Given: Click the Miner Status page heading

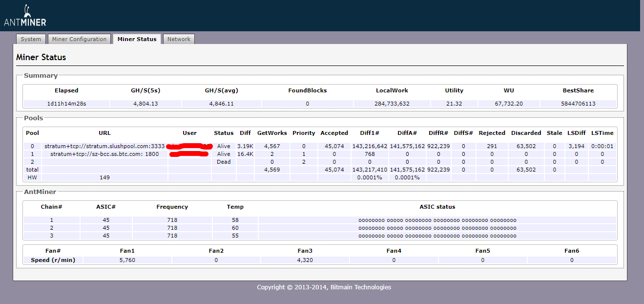Looking at the screenshot, I should pos(41,57).
